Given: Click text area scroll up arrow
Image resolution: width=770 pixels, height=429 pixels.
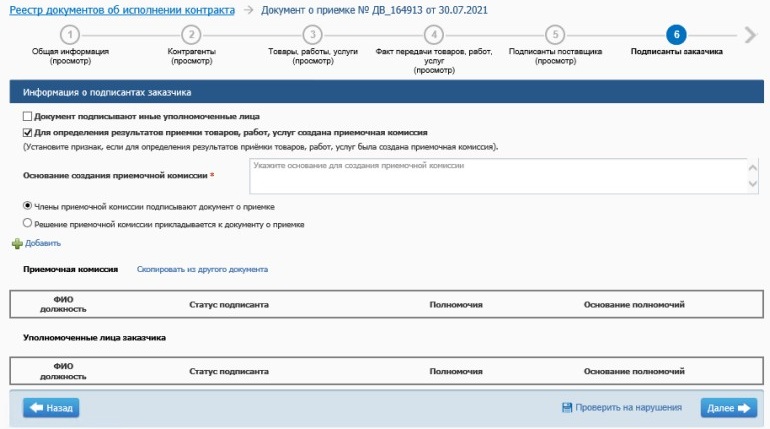Looking at the screenshot, I should (x=753, y=168).
